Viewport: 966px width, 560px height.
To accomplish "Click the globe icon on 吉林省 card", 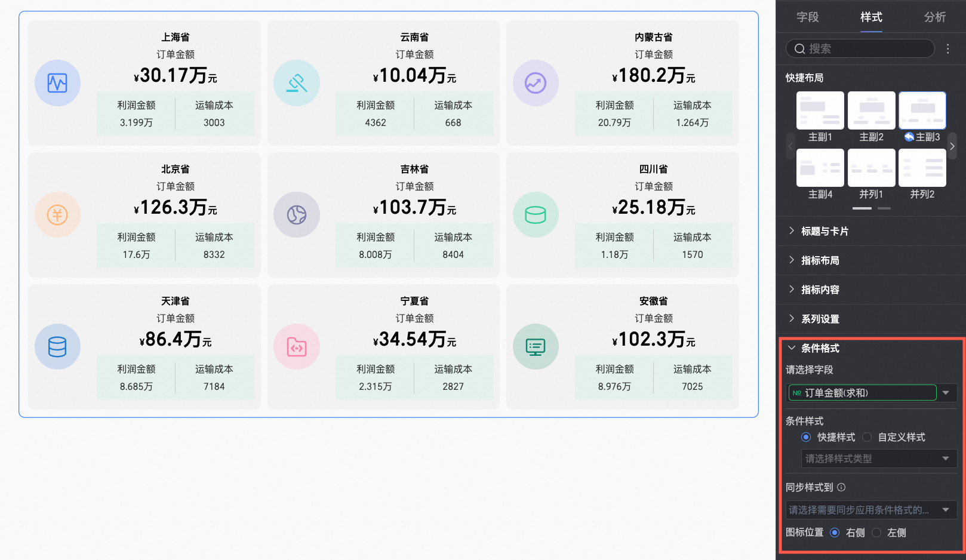I will tap(297, 215).
